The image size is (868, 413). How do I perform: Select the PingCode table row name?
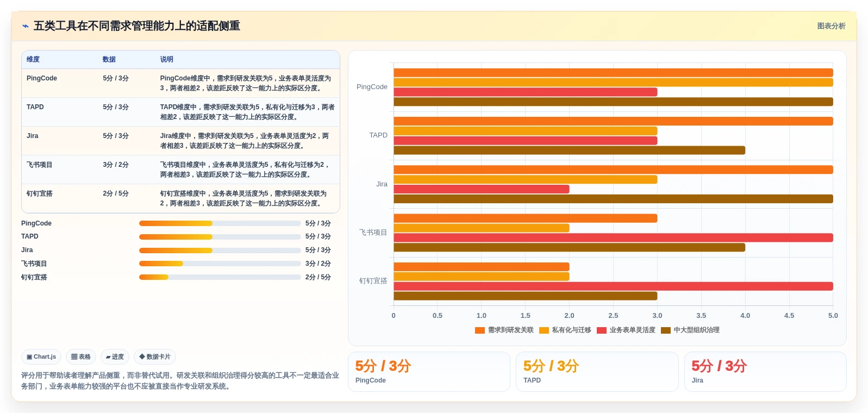pyautogui.click(x=42, y=78)
